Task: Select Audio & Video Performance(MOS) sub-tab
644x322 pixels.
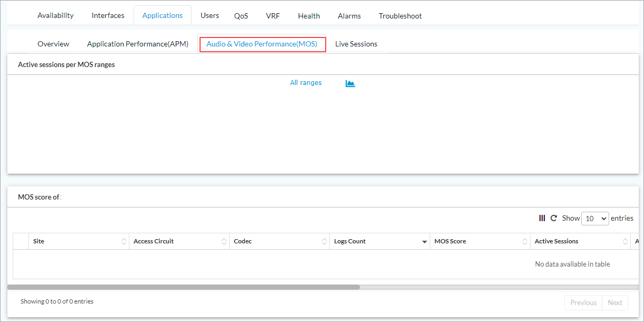Action: (x=262, y=44)
